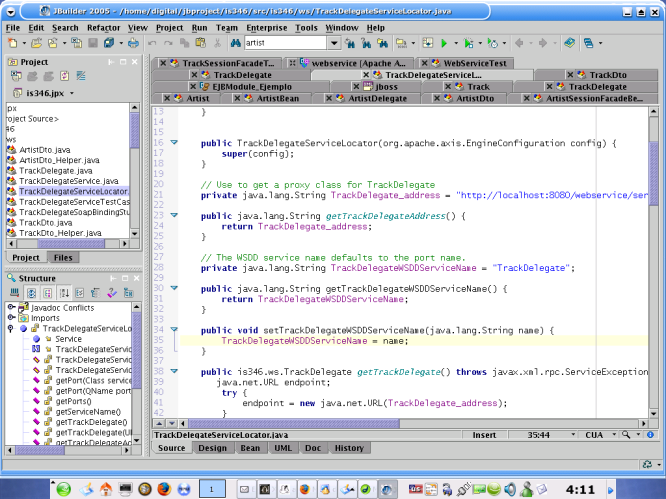Click the binoculars Find icon in toolbar
The image size is (666, 499).
pyautogui.click(x=235, y=44)
